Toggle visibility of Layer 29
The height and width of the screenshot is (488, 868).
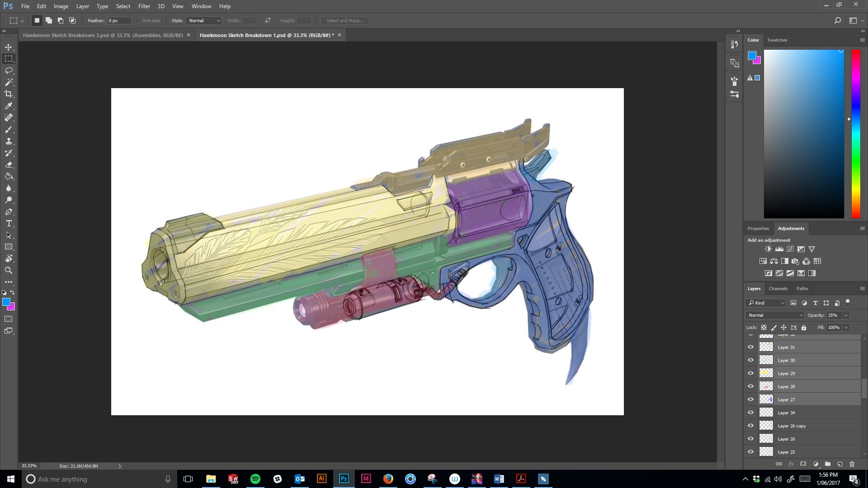click(x=751, y=373)
